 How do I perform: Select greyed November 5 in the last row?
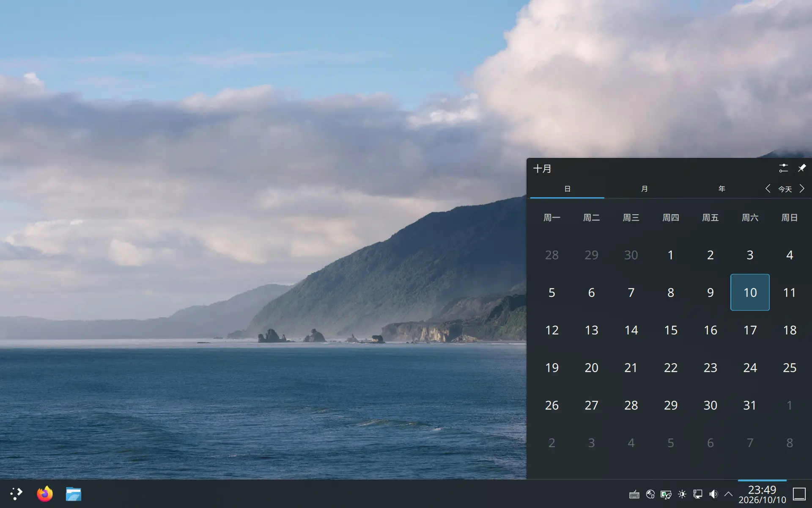point(671,443)
